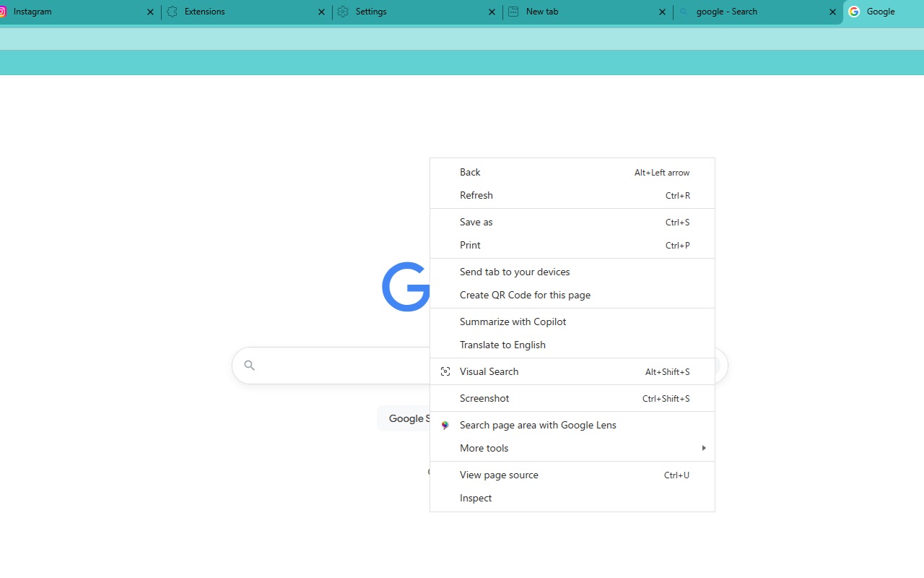
Task: Click the Settings tab gear icon
Action: [343, 12]
